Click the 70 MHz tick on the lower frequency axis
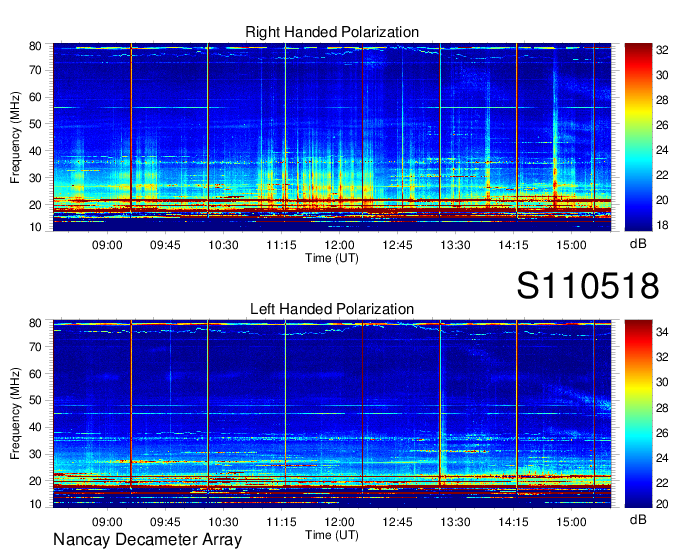680x552 pixels. 35,347
